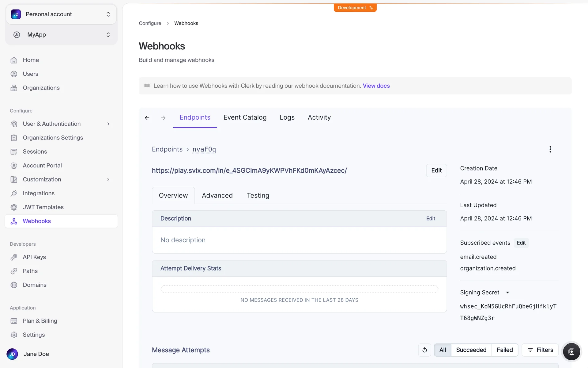Open the help chat bubble icon
The image size is (588, 368).
click(571, 351)
